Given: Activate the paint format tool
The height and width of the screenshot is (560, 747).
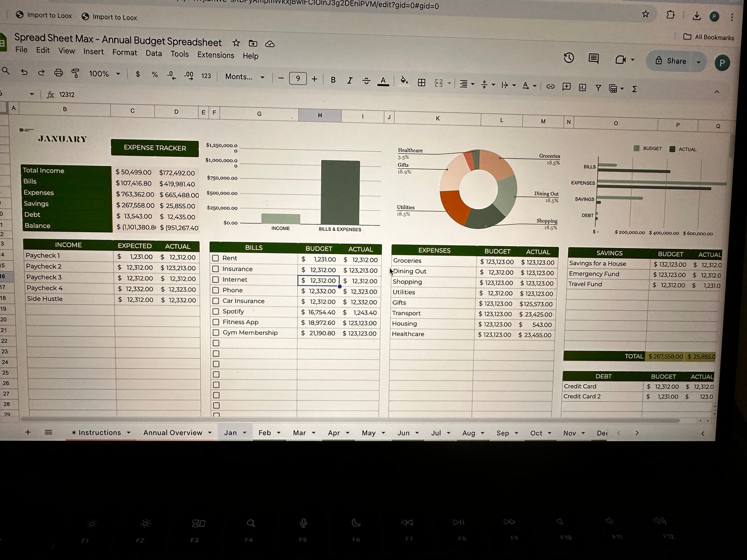Looking at the screenshot, I should click(76, 73).
